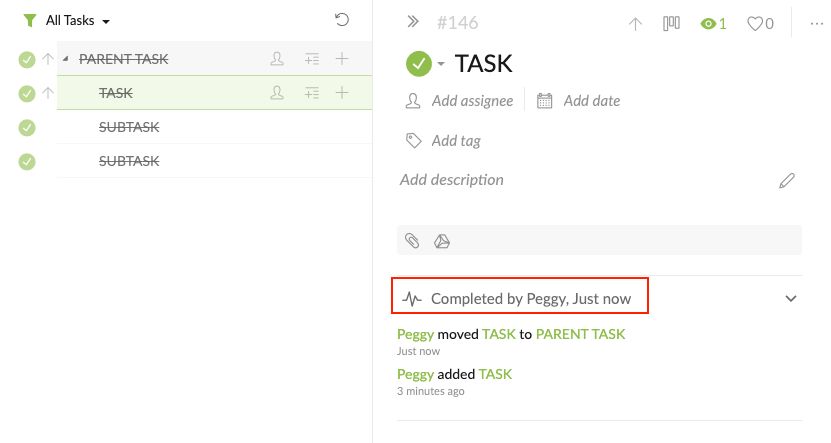Uncheck the PARENT TASK completion checkbox

coord(27,59)
